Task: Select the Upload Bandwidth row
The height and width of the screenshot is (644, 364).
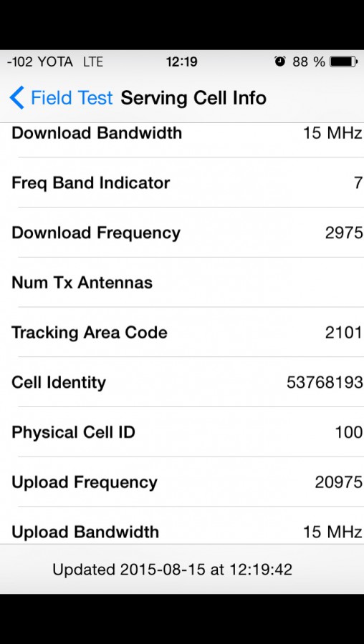Action: pyautogui.click(x=182, y=525)
